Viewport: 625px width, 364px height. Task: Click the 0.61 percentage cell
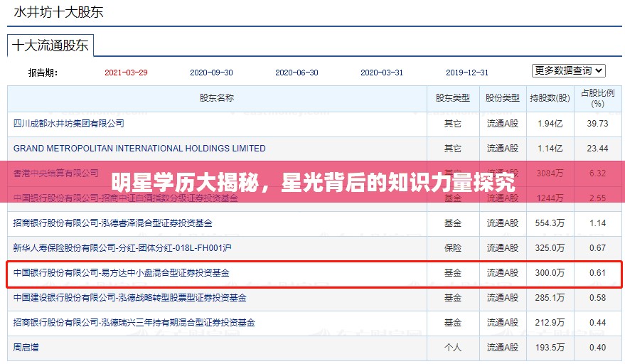(597, 273)
